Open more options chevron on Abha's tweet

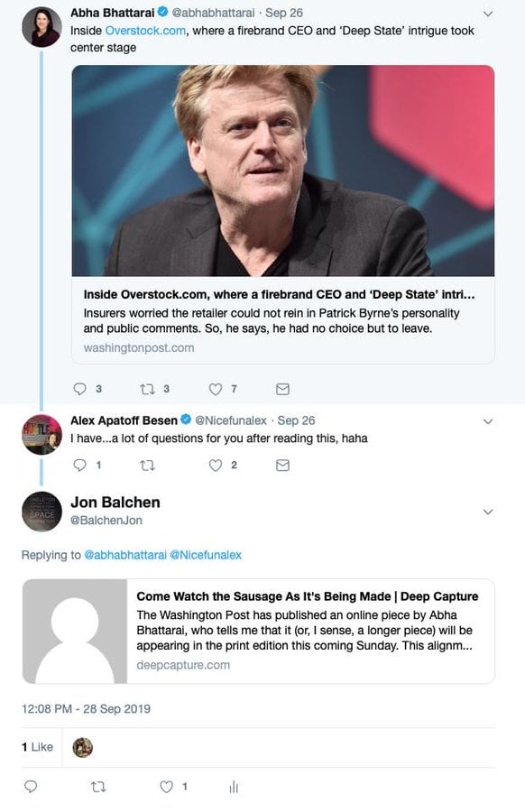488,14
